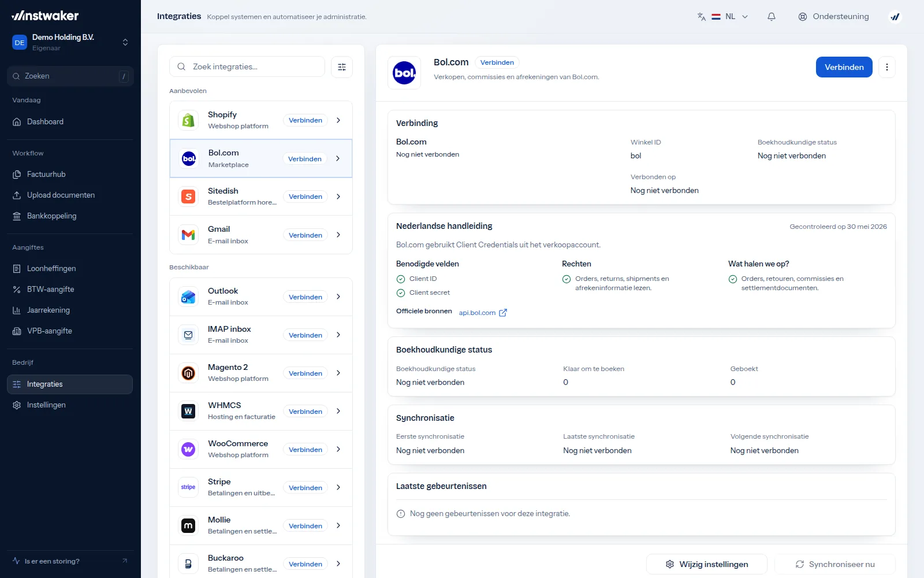Viewport: 924px width, 578px height.
Task: Go to VPB-aangifte
Action: pos(70,331)
